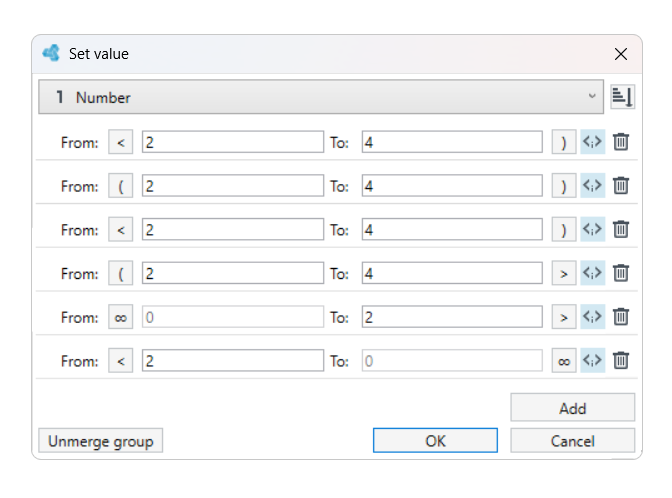Delete the third range row with trash icon
672x498 pixels.
621,229
